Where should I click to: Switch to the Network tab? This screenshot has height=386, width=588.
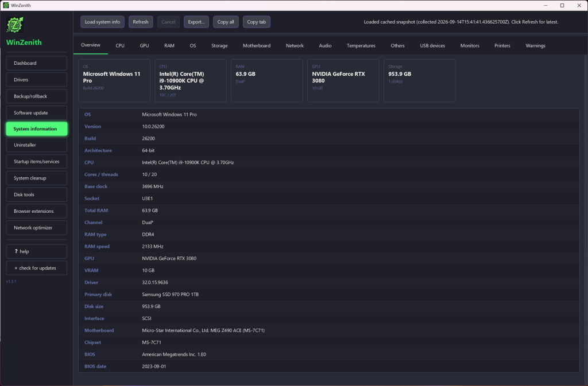(x=295, y=46)
